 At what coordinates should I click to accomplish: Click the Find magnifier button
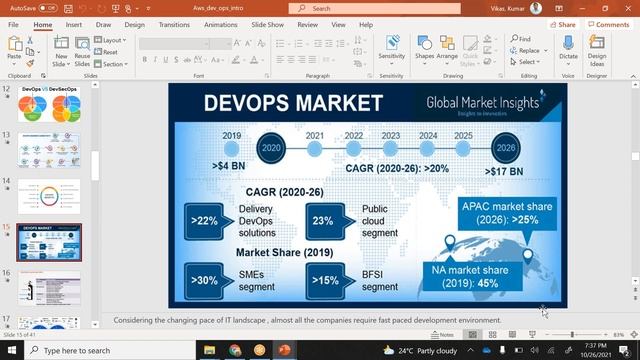point(520,39)
